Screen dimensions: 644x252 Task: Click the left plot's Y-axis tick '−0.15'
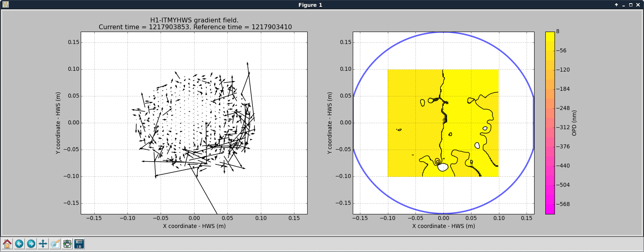tap(71, 203)
